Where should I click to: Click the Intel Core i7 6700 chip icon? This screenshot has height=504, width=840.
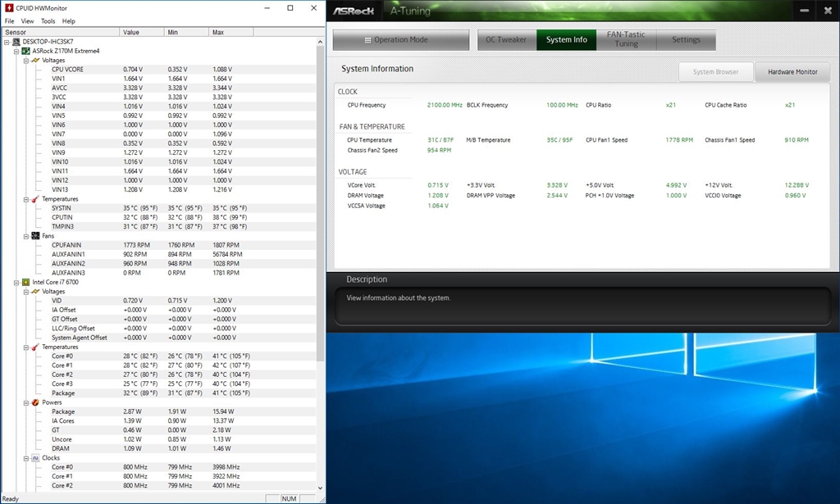26,282
